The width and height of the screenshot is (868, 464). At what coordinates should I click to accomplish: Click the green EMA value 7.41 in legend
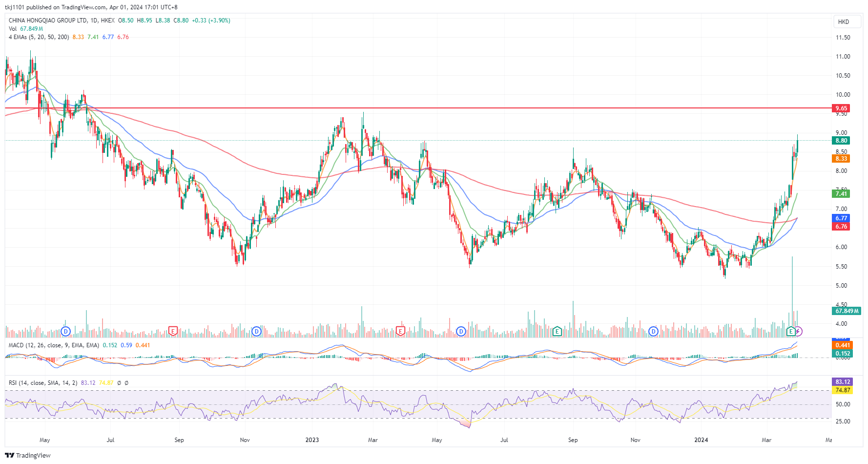[x=93, y=37]
